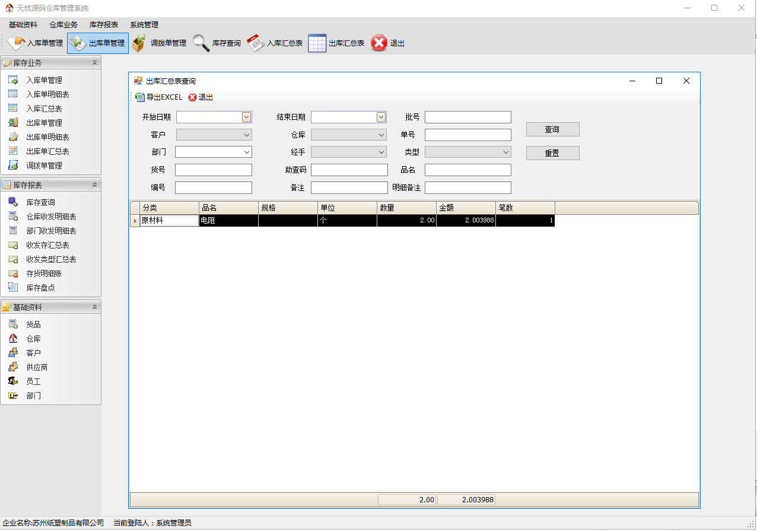Select 入库汇总表 in the sidebar

[x=44, y=109]
